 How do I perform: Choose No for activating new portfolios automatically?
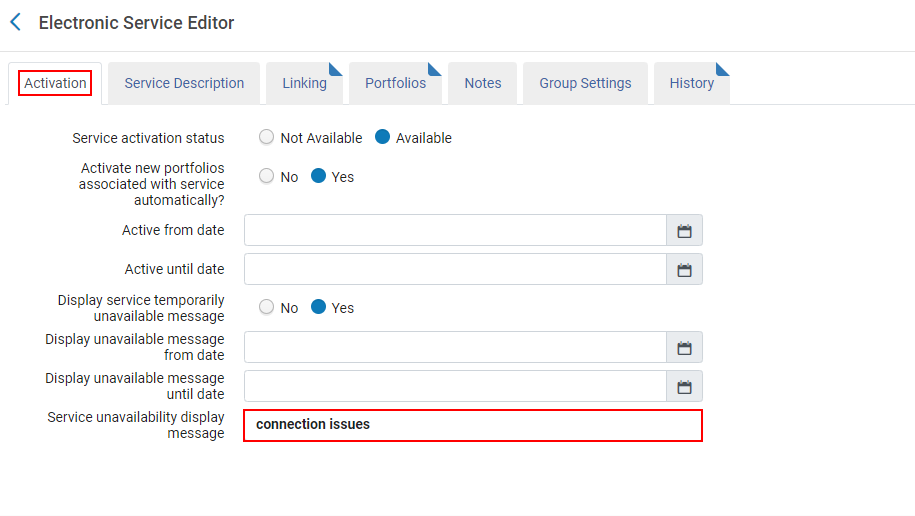point(267,176)
